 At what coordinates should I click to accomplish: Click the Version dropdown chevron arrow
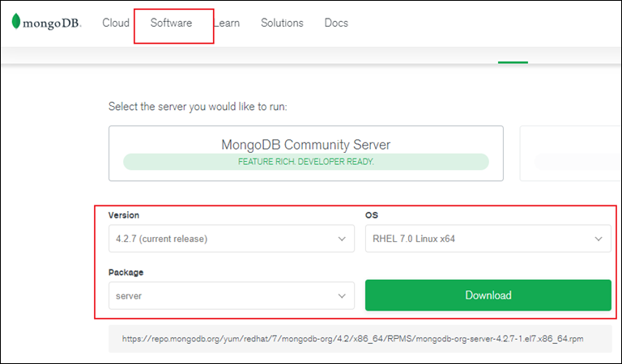(x=342, y=239)
